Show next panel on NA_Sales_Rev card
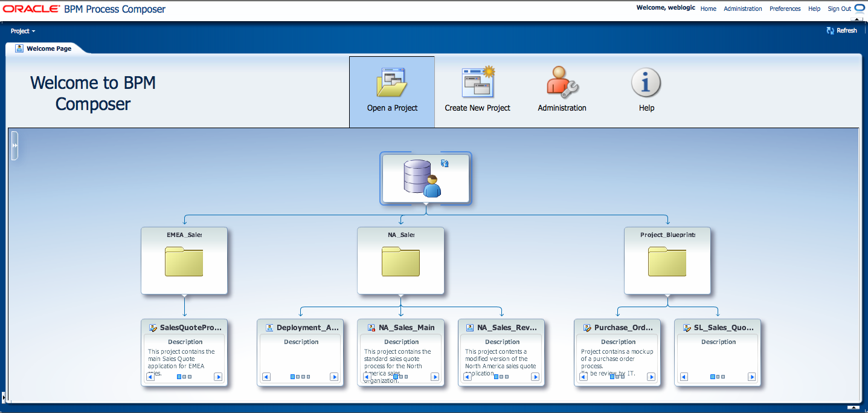 (535, 377)
